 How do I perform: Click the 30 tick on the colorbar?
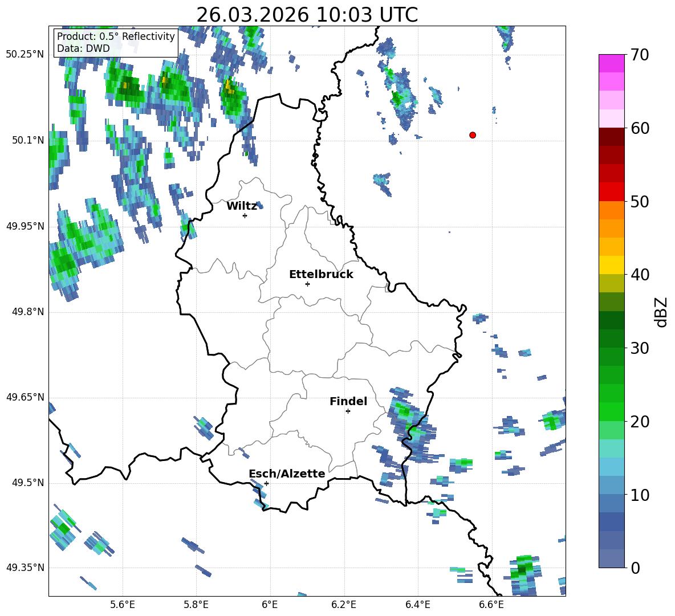click(640, 348)
